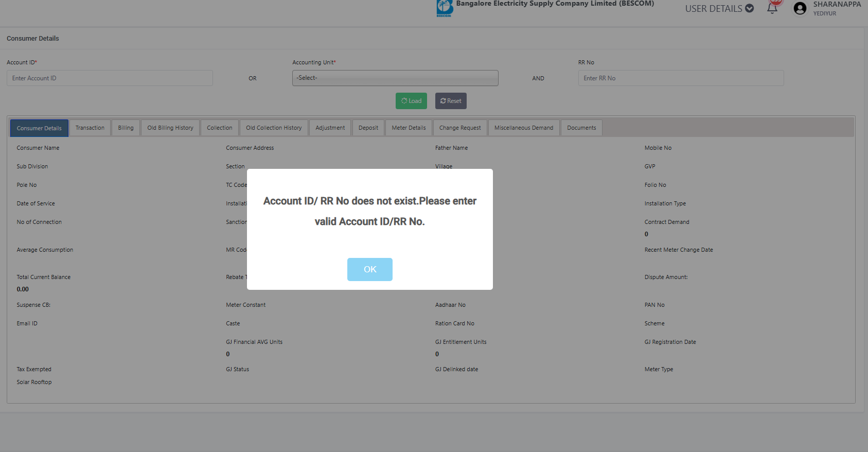Open the user profile avatar
The width and height of the screenshot is (868, 452).
point(800,8)
